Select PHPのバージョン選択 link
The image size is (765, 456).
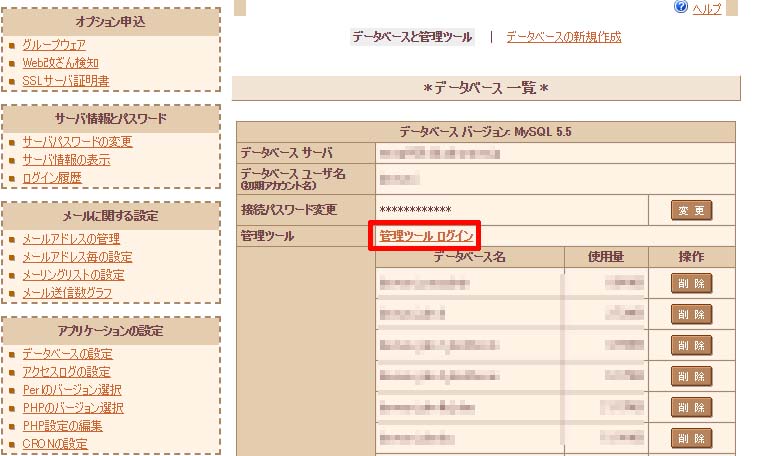[72, 408]
